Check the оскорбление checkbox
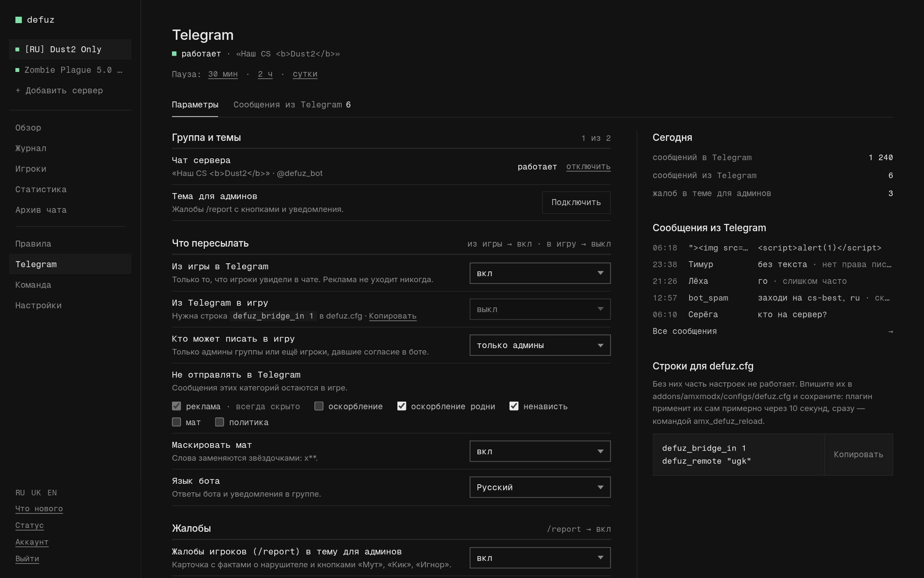The height and width of the screenshot is (578, 924). (x=319, y=406)
